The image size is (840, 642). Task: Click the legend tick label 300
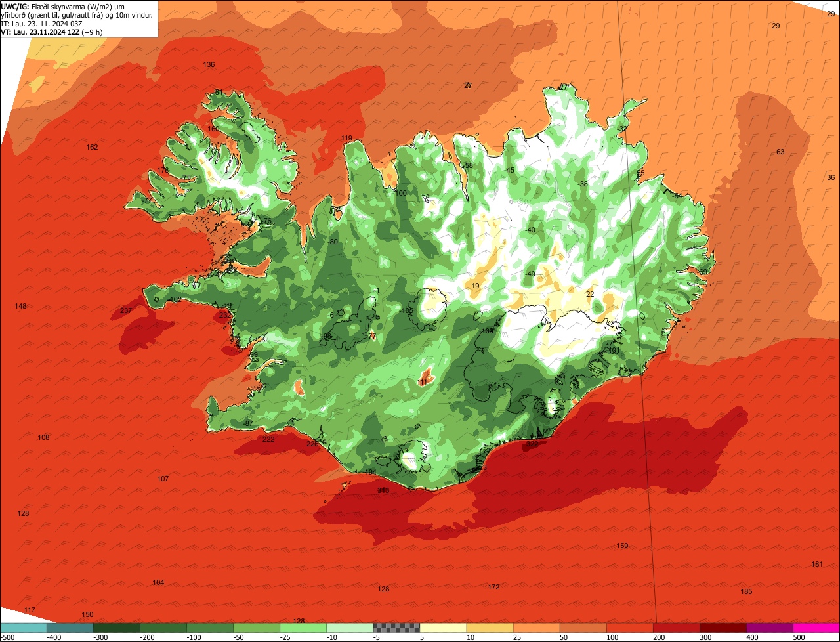tap(705, 637)
